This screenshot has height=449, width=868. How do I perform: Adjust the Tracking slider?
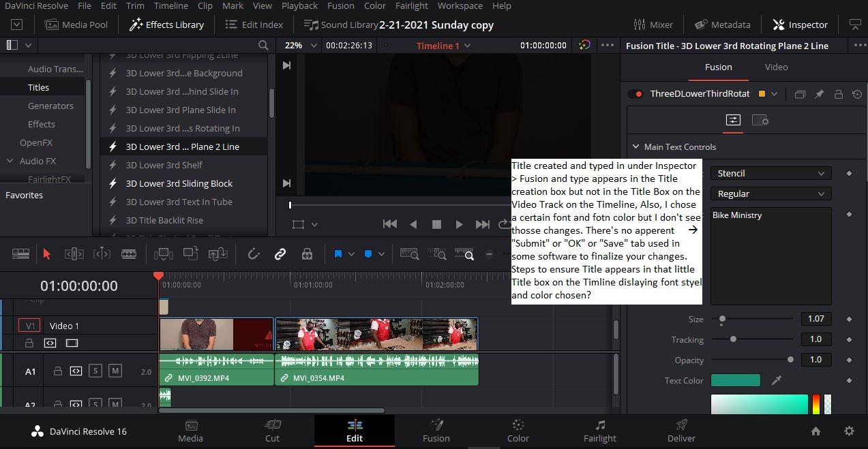coord(733,339)
